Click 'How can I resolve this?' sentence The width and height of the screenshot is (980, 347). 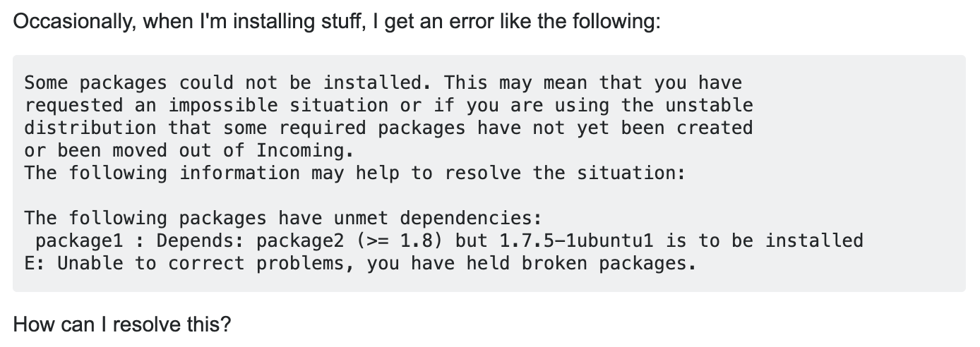[122, 325]
